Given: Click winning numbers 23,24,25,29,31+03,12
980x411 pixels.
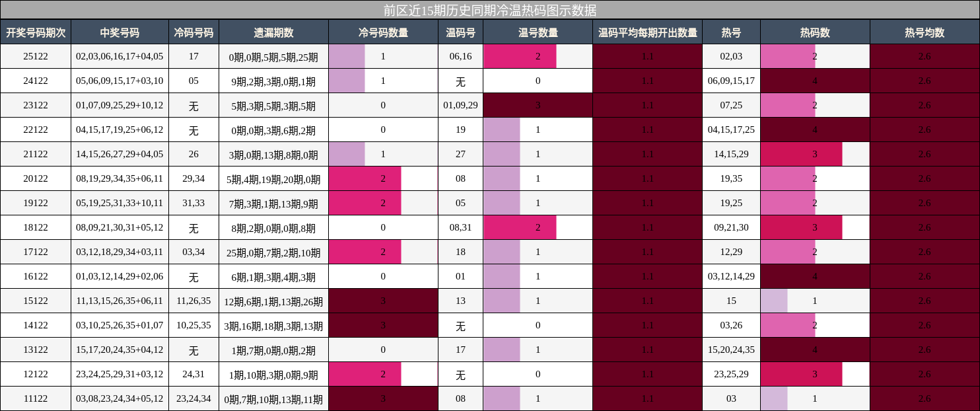Looking at the screenshot, I should tap(120, 375).
